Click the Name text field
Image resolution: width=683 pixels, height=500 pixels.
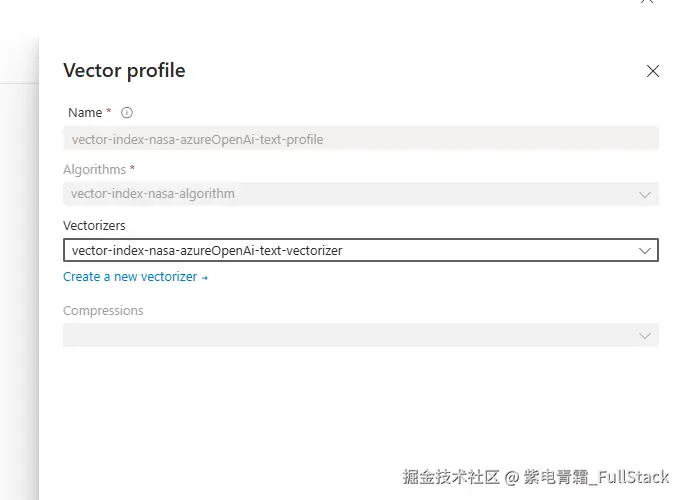[360, 140]
